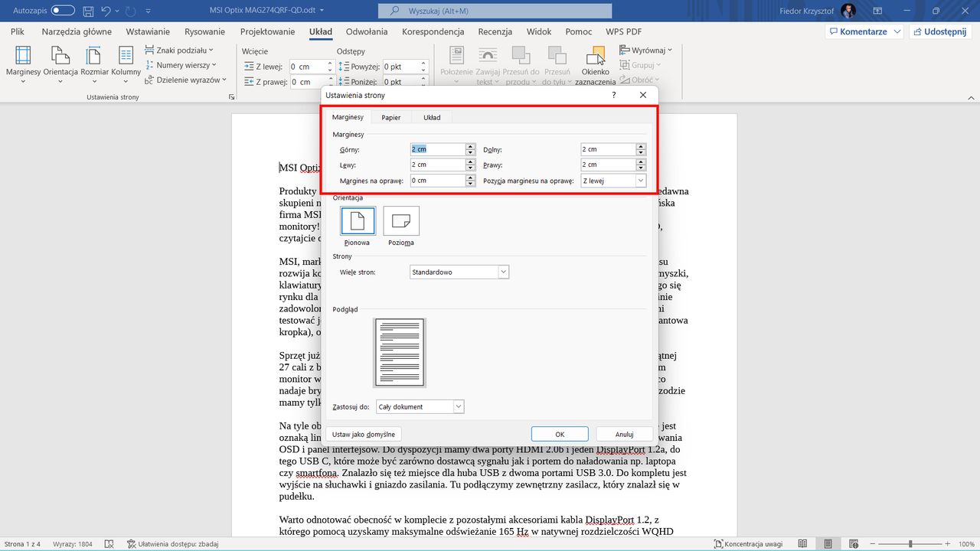Click the 100% zoom level control
Viewport: 980px width, 551px height.
point(966,543)
